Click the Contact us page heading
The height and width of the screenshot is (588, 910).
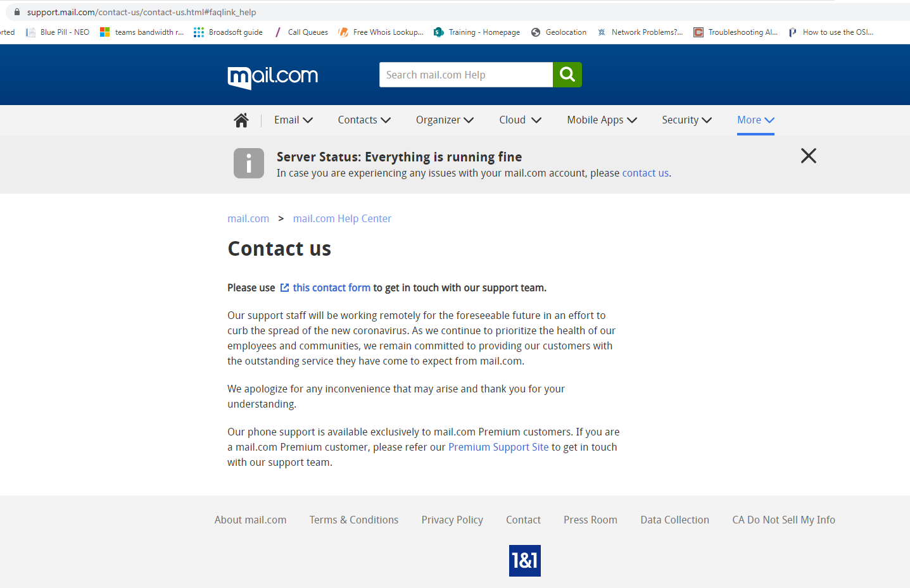[x=279, y=249]
